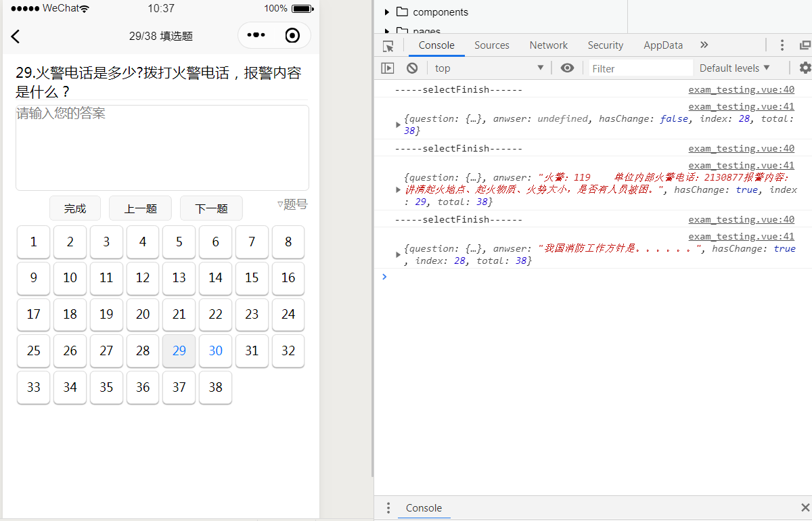Switch to the Sources tab
The width and height of the screenshot is (812, 521).
tap(492, 45)
